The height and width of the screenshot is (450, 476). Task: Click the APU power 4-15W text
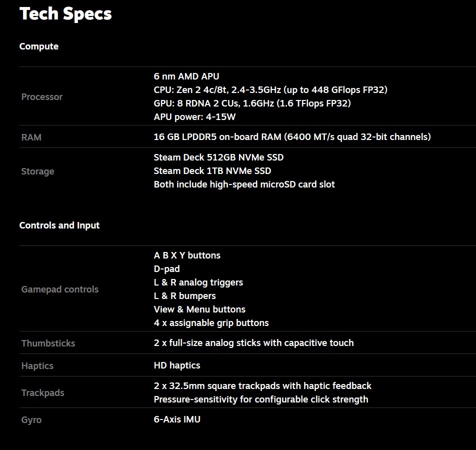click(x=194, y=117)
